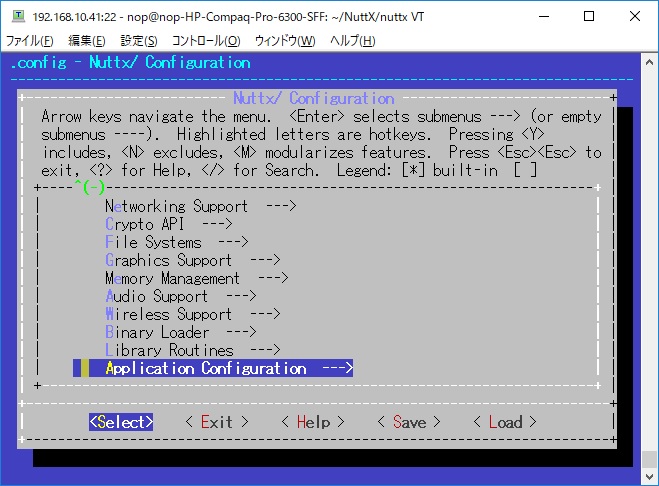Select the Library Routines submenu entry

click(x=192, y=351)
